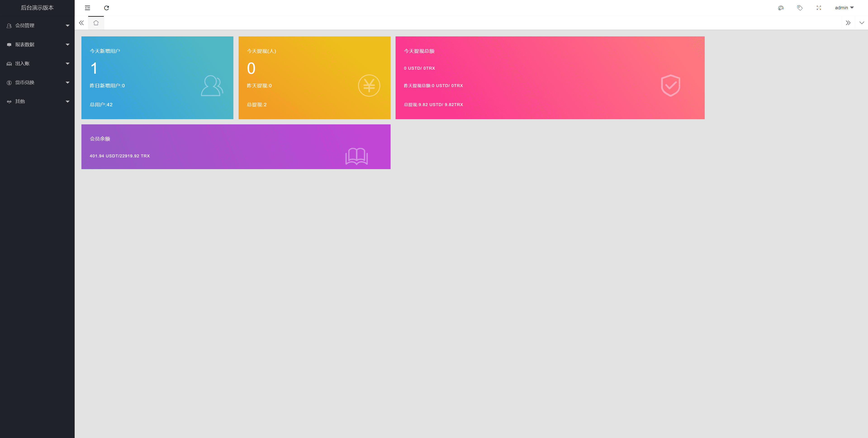This screenshot has width=868, height=438.
Task: Click the users icon in new-users card
Action: pos(212,85)
